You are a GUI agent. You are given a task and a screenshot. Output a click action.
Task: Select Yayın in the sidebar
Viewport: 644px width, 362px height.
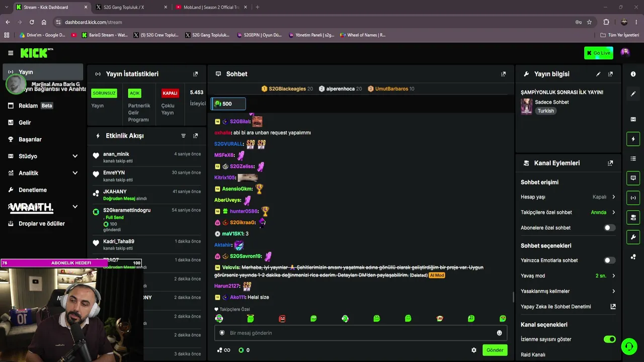pos(43,72)
